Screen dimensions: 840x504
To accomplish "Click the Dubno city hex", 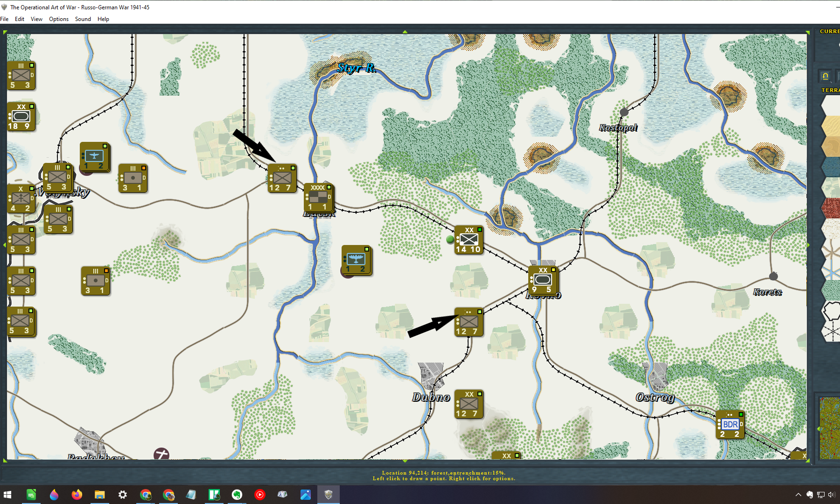I will (431, 376).
